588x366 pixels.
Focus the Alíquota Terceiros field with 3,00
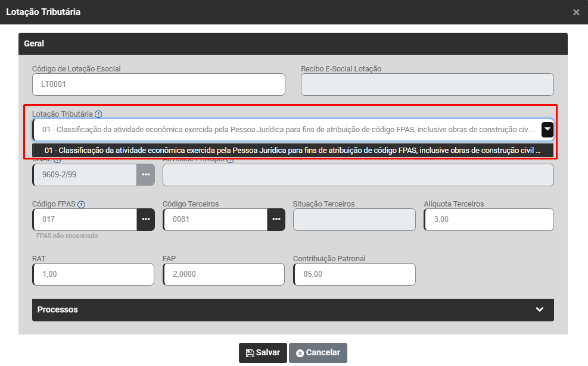click(489, 220)
